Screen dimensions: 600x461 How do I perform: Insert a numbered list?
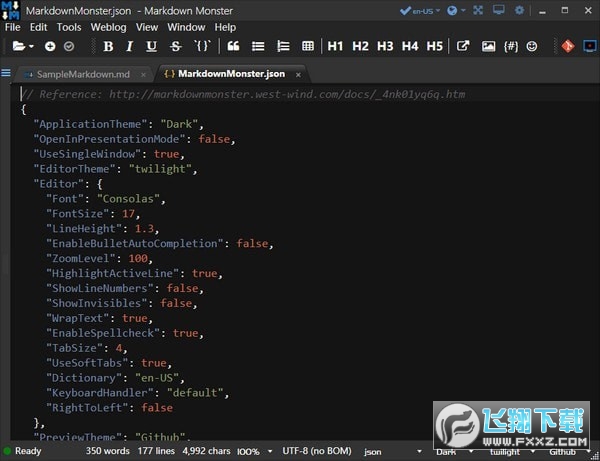pyautogui.click(x=283, y=46)
